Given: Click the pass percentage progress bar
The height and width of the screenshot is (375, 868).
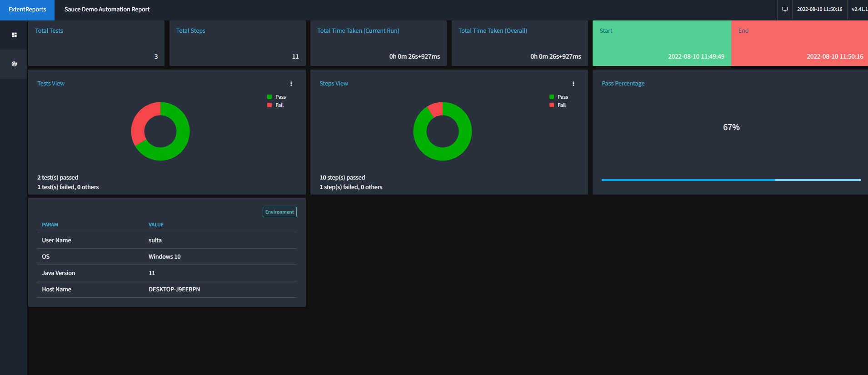Looking at the screenshot, I should [x=731, y=180].
